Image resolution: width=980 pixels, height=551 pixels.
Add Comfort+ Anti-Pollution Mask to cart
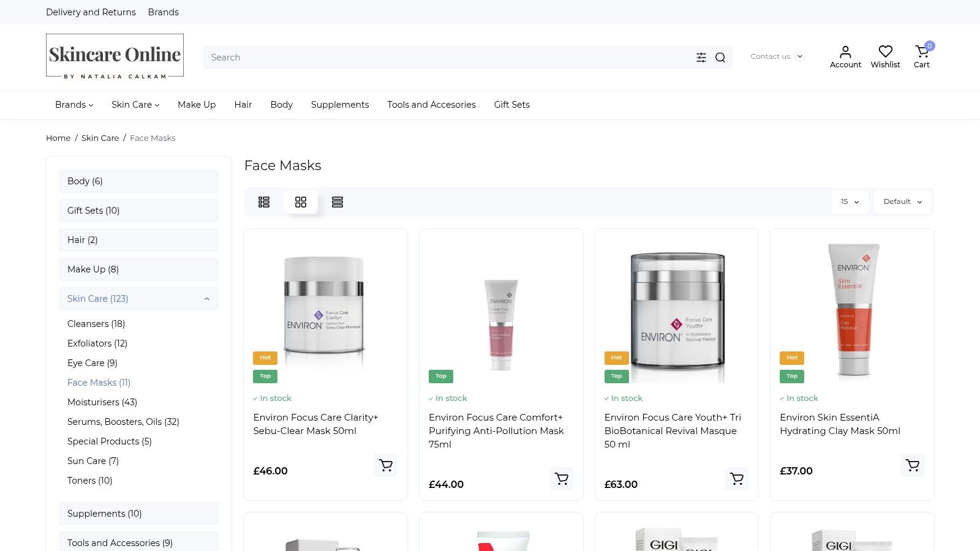[562, 479]
